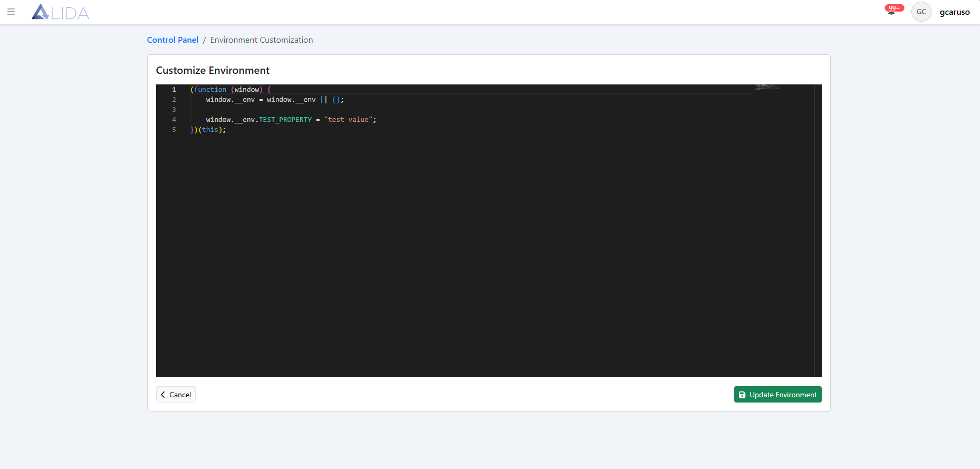
Task: Open the hamburger sidebar menu
Action: (11, 12)
